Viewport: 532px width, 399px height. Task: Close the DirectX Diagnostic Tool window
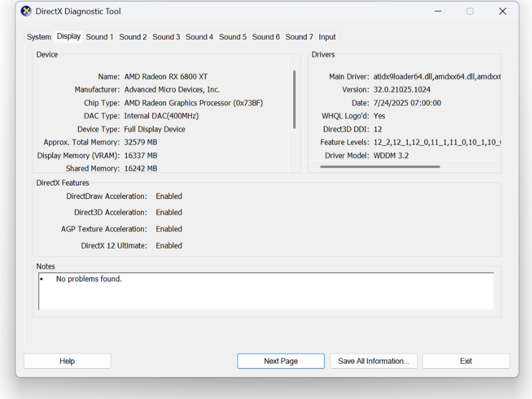tap(503, 11)
